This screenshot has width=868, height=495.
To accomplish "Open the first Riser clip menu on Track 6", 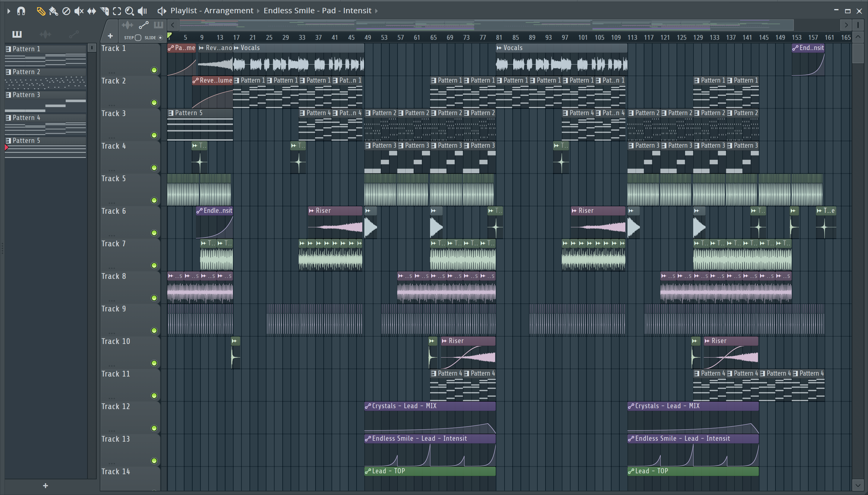I will (311, 211).
